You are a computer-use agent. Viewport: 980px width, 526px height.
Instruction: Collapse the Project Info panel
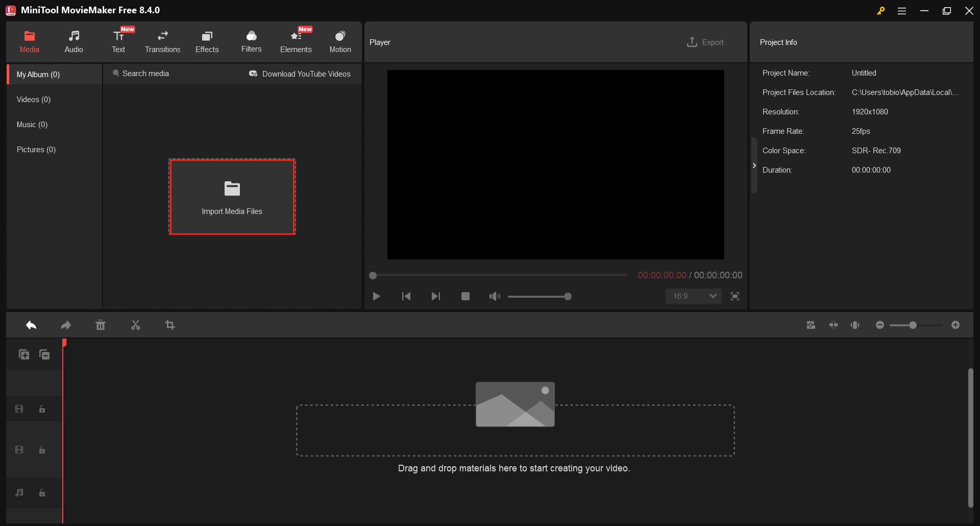click(x=754, y=165)
